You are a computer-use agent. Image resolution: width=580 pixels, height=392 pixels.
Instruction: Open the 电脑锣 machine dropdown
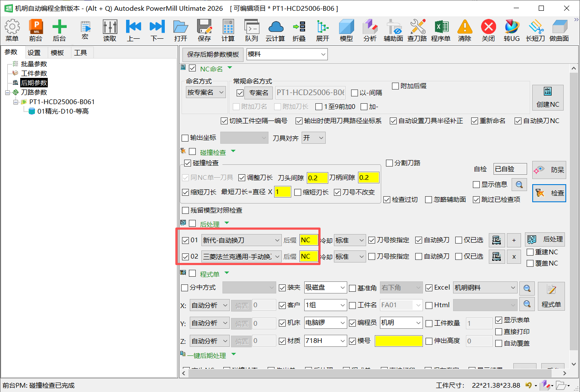pos(325,323)
